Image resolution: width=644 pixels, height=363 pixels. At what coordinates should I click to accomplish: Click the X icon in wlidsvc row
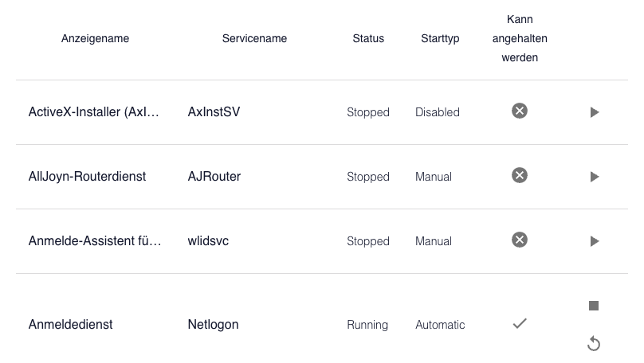(x=520, y=240)
